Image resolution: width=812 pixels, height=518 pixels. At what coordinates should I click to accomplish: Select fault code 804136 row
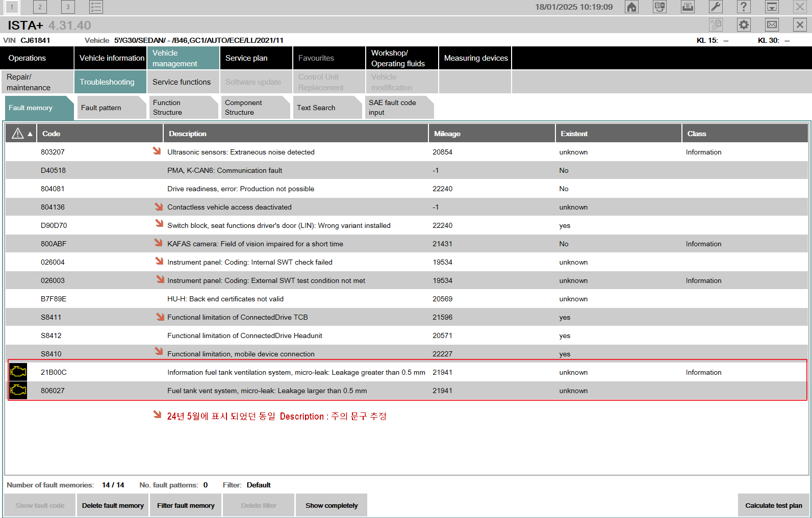tap(407, 207)
